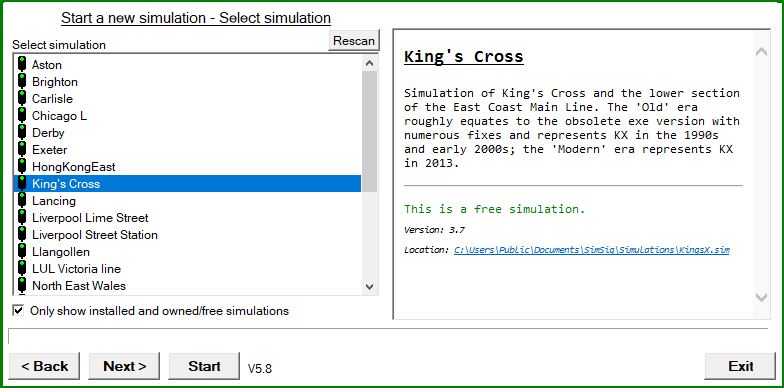Select Derby in the list
Viewport: 784px width, 388px height.
click(188, 132)
